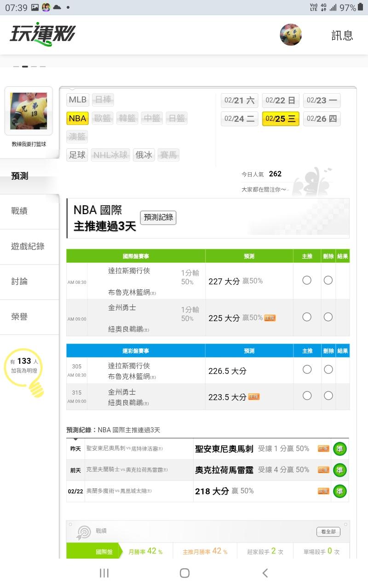Image resolution: width=368 pixels, height=588 pixels.
Task: Open the 討論 sidebar menu item
Action: pos(29,282)
